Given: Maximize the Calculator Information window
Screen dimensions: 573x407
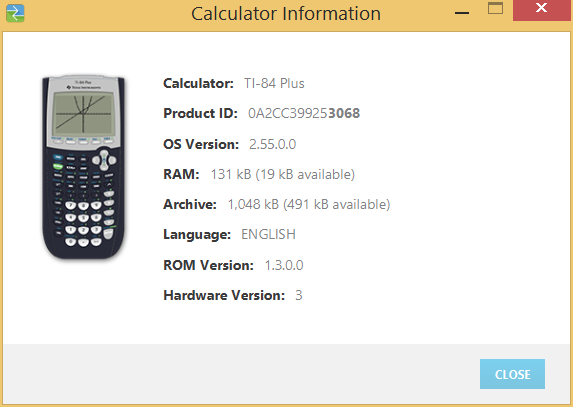Looking at the screenshot, I should tap(496, 9).
